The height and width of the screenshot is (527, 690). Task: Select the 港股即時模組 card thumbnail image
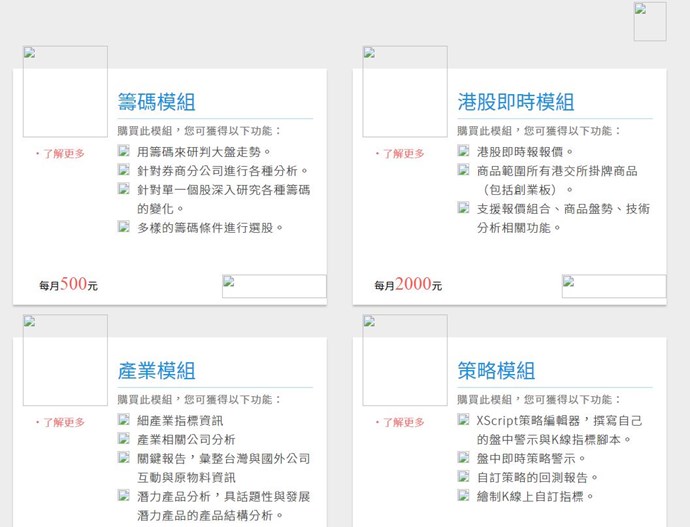405,91
